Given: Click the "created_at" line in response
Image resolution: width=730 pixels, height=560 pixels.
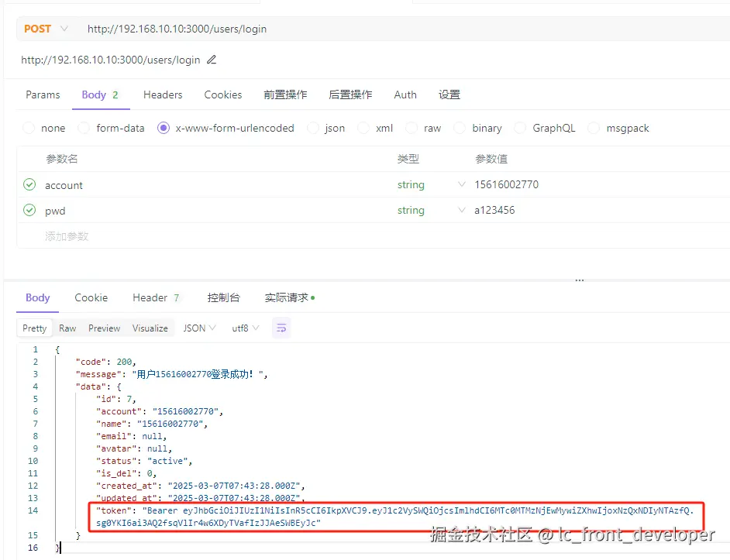Looking at the screenshot, I should point(200,486).
